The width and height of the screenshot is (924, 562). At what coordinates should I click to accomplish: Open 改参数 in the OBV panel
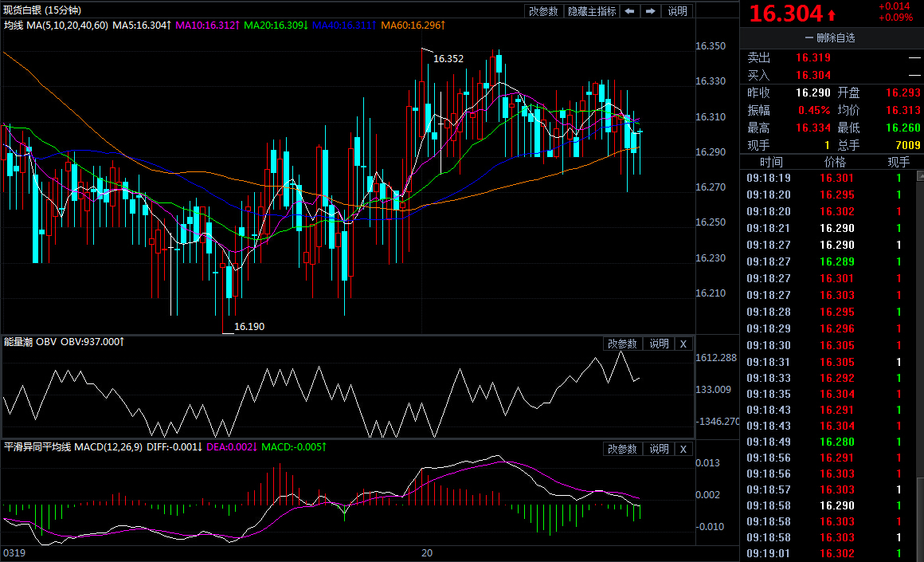[622, 344]
